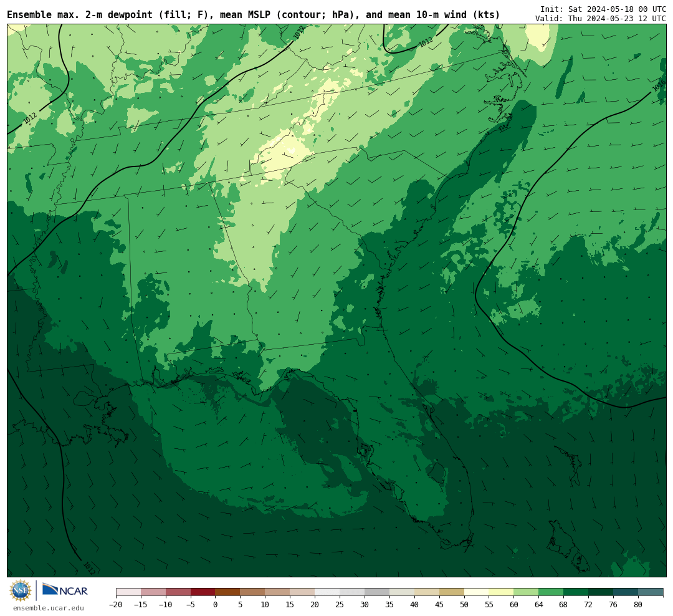
Task: Click the map title about ensemble max dewpoint
Action: [x=253, y=14]
